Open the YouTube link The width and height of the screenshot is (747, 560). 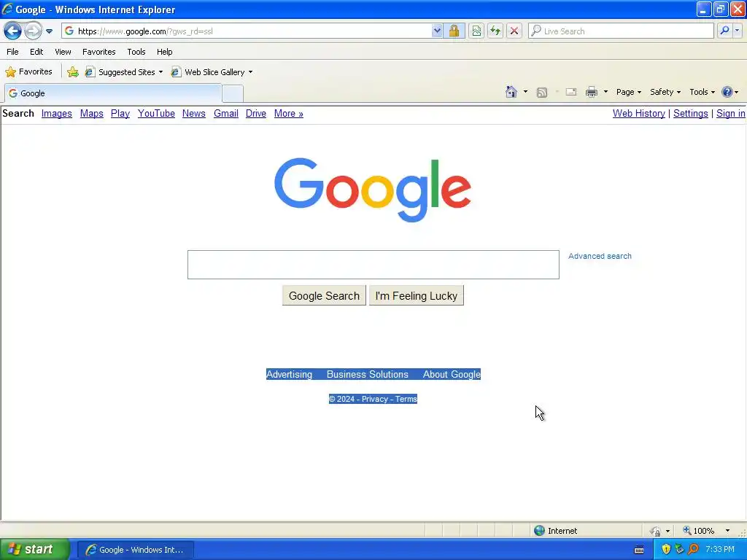(x=156, y=113)
